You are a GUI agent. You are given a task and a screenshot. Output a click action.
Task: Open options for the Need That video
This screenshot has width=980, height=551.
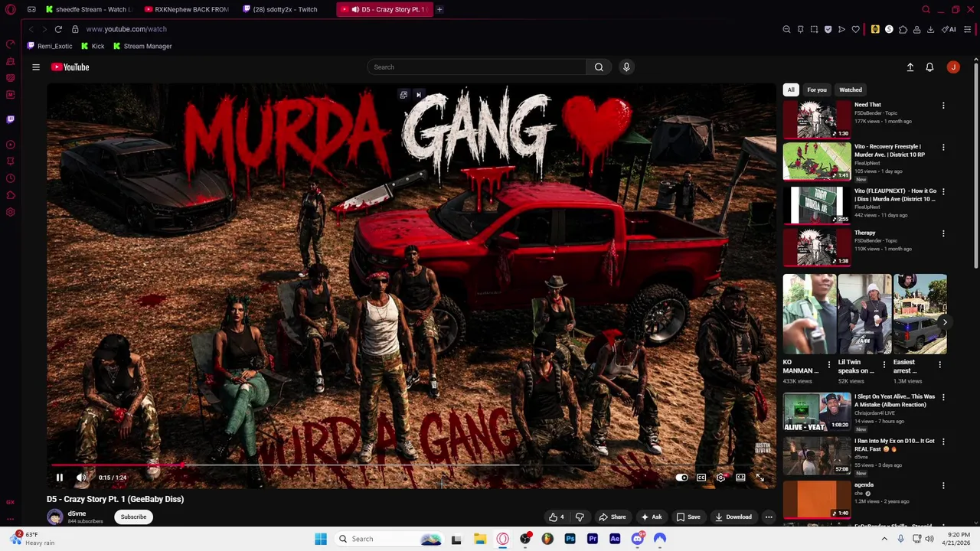tap(943, 106)
